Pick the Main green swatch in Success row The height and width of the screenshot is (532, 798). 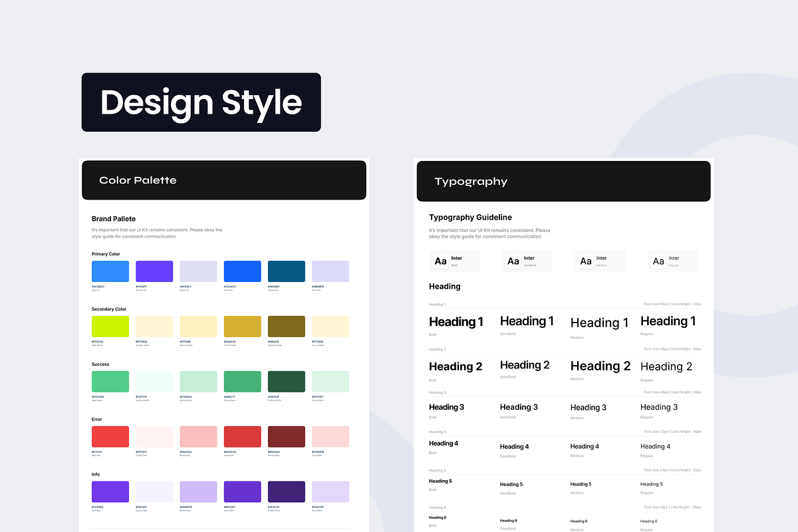coord(110,382)
